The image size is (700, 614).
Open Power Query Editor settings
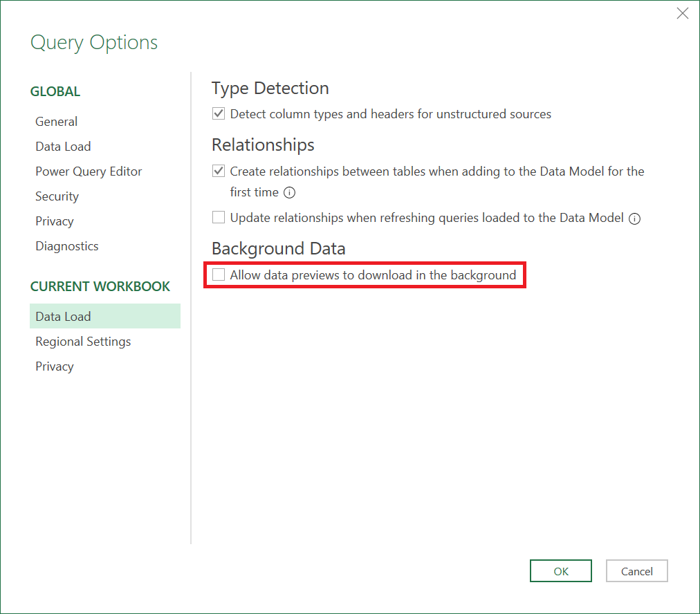(x=89, y=171)
